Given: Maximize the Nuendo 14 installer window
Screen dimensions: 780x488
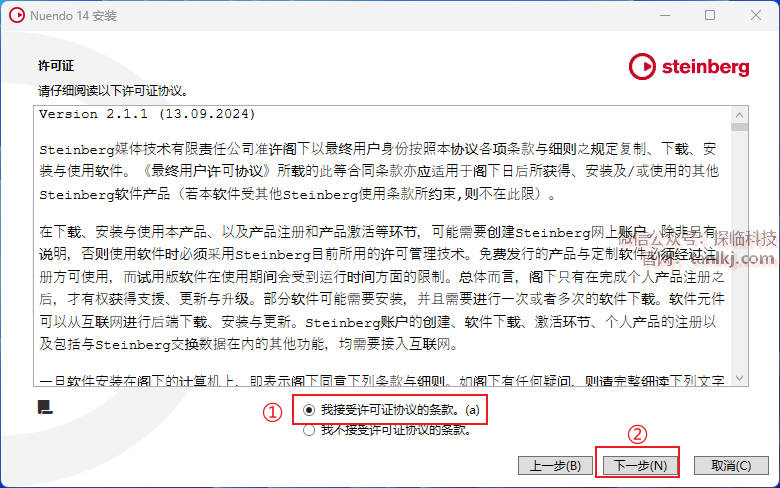Looking at the screenshot, I should point(710,15).
